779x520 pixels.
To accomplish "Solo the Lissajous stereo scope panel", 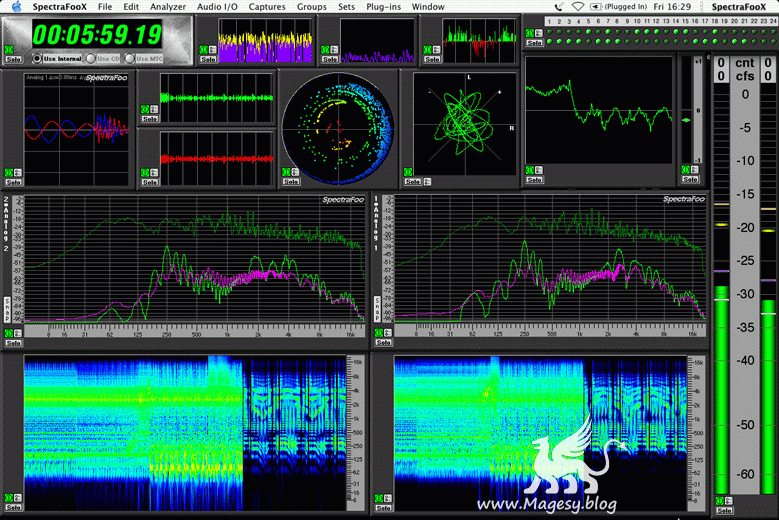I will tap(412, 182).
